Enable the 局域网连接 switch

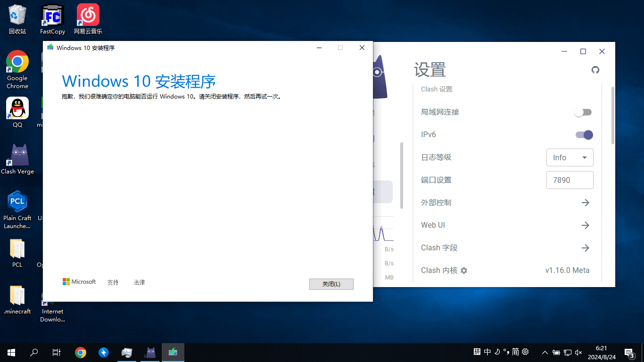(583, 112)
